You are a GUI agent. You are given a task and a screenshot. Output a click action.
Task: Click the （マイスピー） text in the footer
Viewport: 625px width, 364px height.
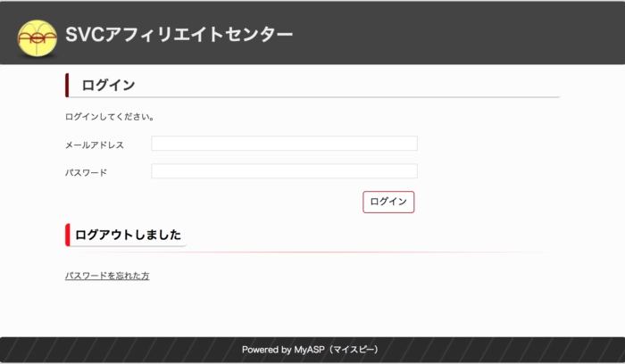pos(354,350)
